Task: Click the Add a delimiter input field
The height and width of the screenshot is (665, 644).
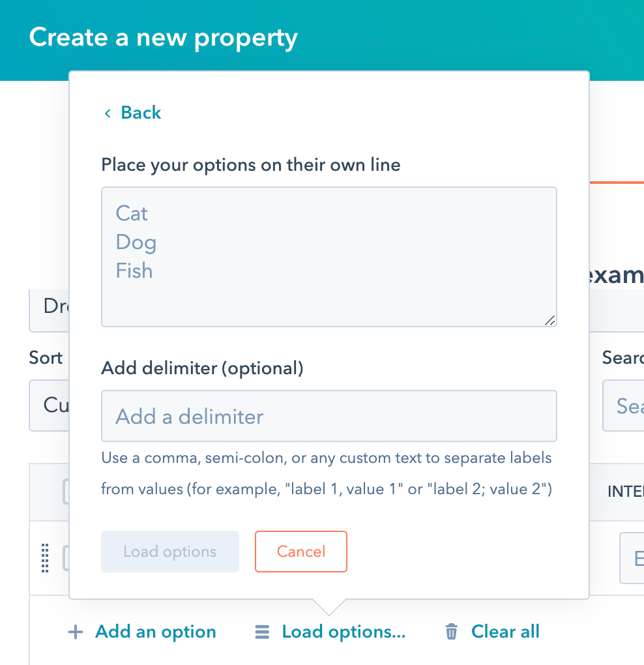Action: [x=329, y=415]
